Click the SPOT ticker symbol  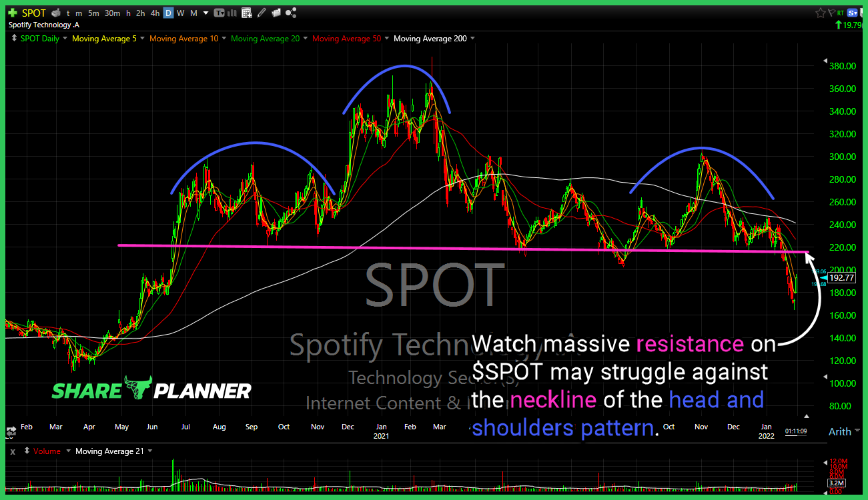pos(33,13)
